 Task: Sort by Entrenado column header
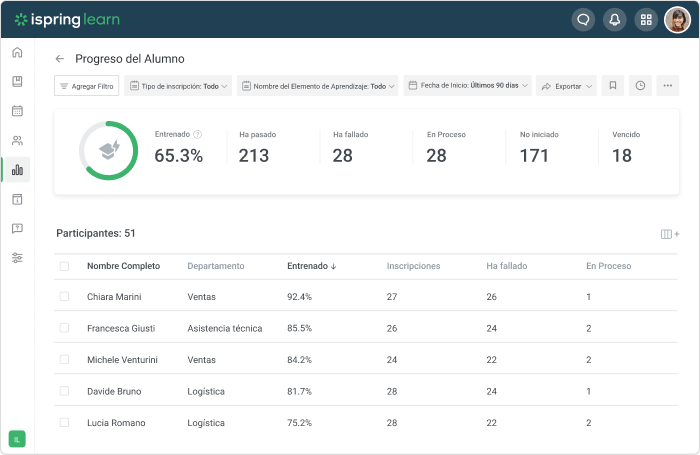[x=312, y=266]
